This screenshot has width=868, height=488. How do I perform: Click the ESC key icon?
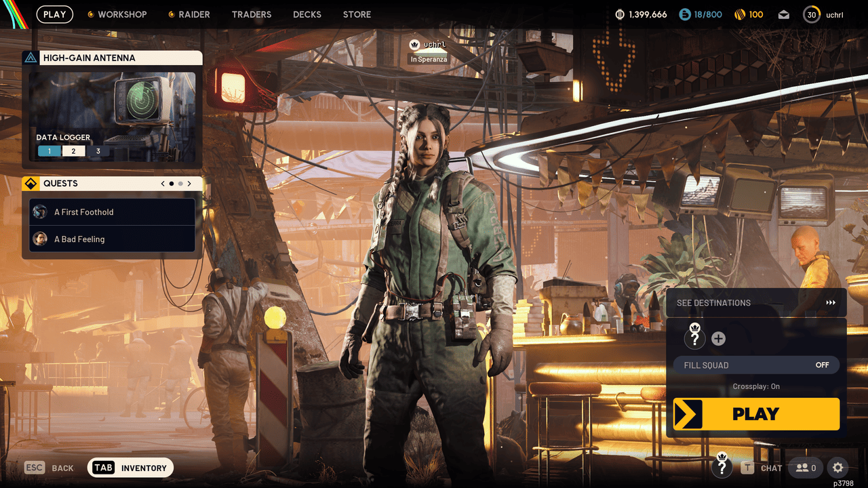(35, 468)
